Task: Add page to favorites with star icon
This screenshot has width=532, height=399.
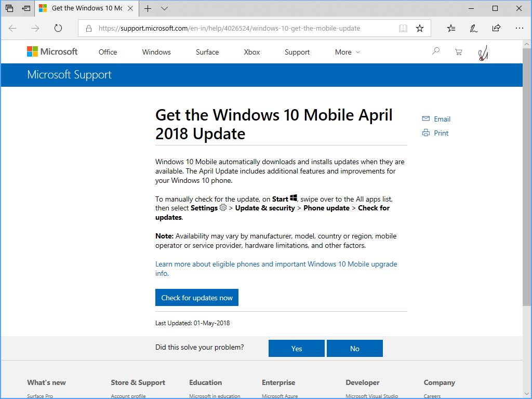Action: [420, 28]
